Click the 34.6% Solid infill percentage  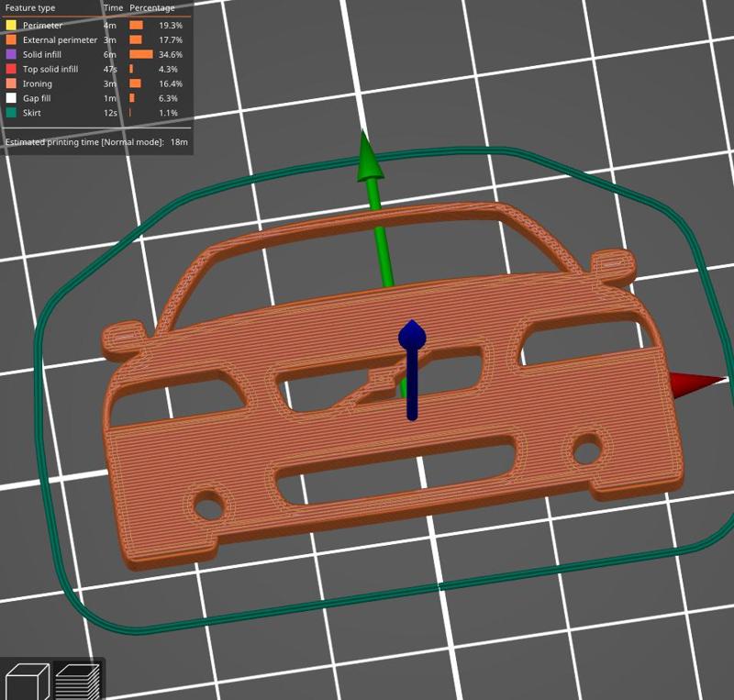(x=171, y=54)
